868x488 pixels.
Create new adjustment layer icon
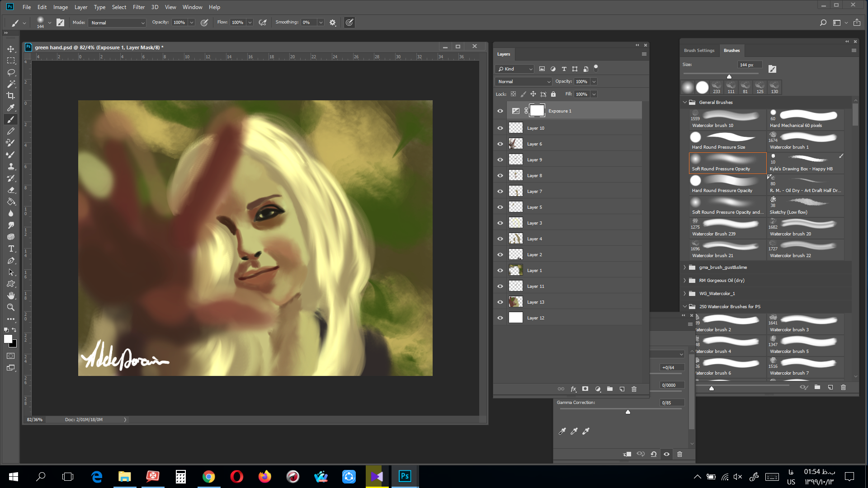[x=598, y=389]
